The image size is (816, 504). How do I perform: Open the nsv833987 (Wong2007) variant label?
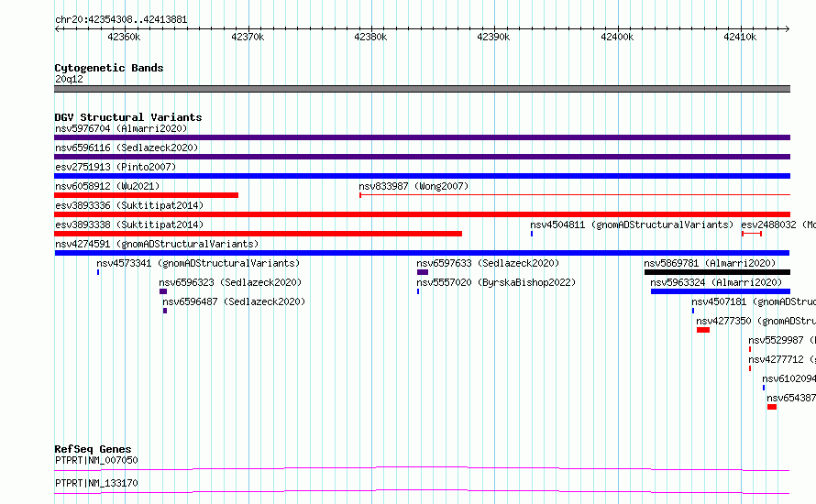[414, 186]
